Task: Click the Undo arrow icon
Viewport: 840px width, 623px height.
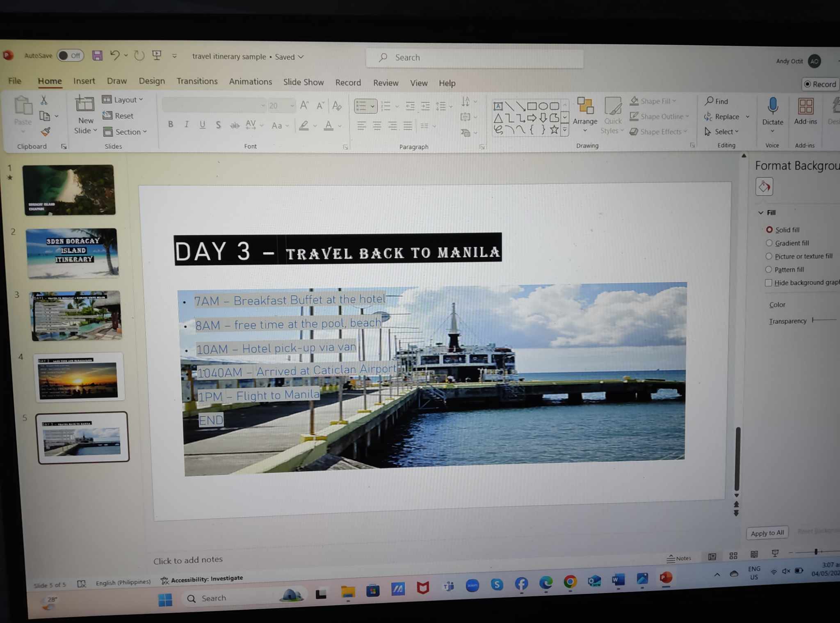Action: 115,55
